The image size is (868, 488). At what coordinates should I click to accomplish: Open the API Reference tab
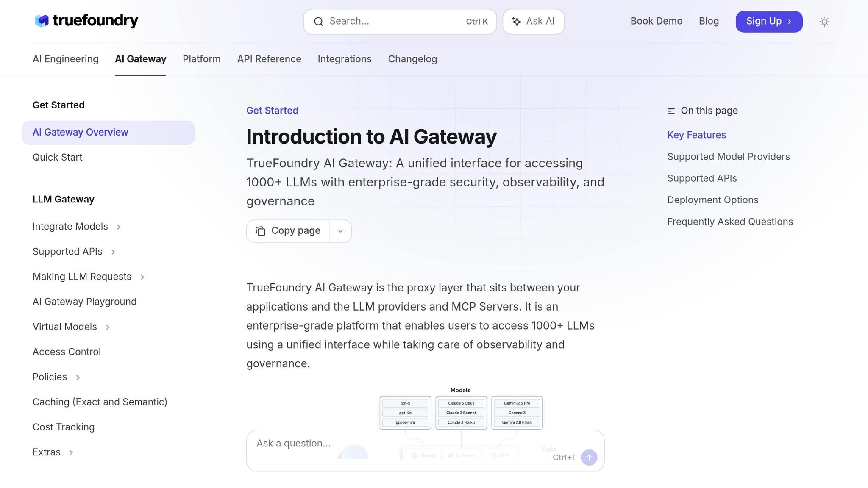point(269,59)
